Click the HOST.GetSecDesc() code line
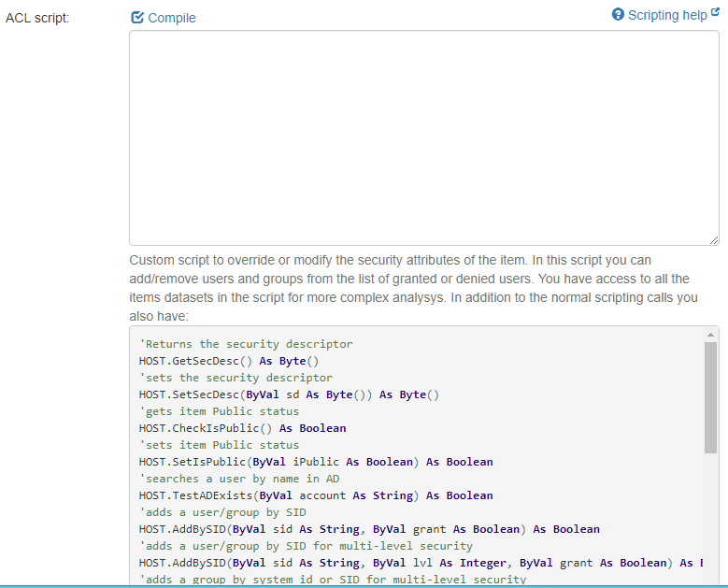This screenshot has width=728, height=588. [x=222, y=361]
